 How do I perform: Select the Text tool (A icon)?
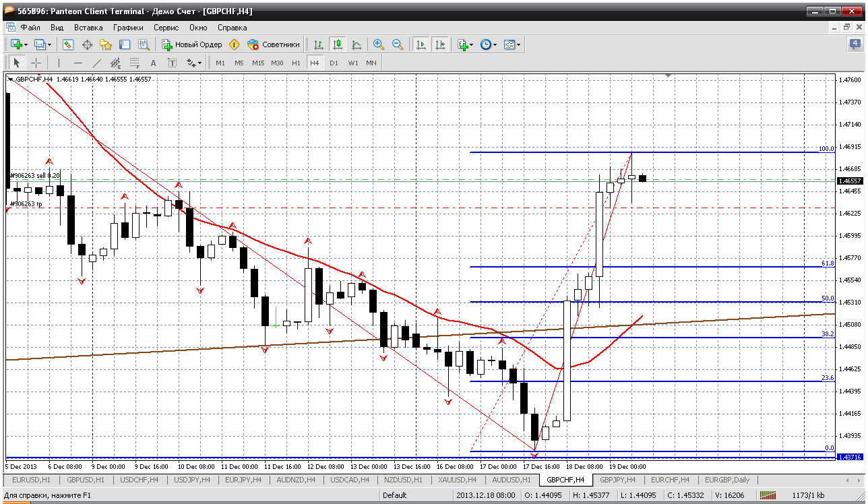click(x=153, y=63)
